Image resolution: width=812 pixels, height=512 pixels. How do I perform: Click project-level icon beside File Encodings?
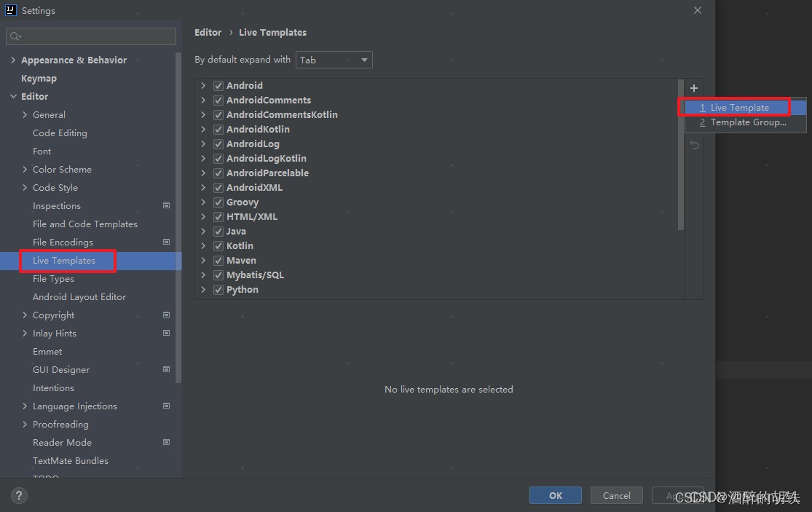pyautogui.click(x=166, y=242)
